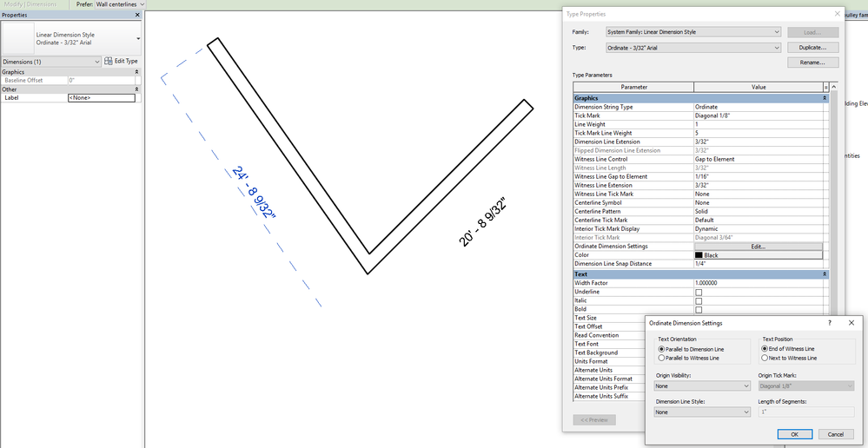Collapse the Graphics section in Type Parameters

point(825,98)
